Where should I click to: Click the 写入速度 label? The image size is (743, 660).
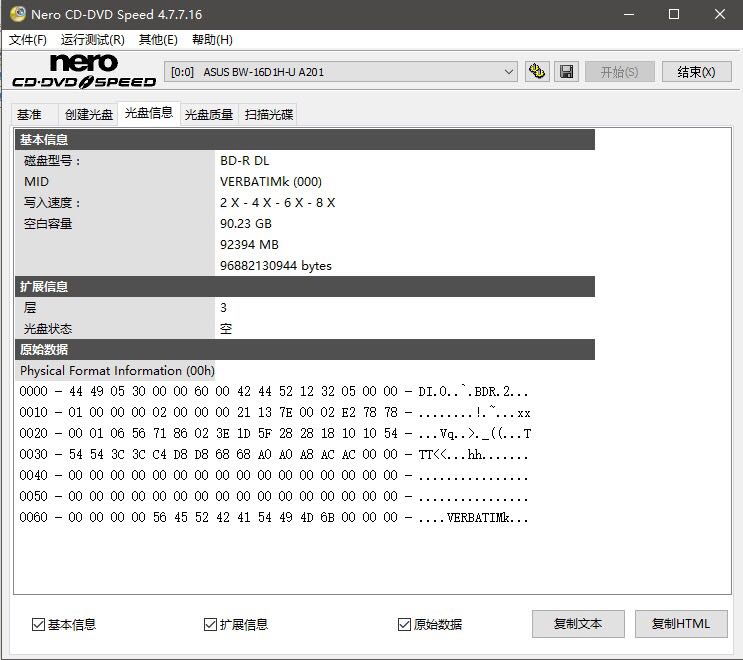click(52, 203)
